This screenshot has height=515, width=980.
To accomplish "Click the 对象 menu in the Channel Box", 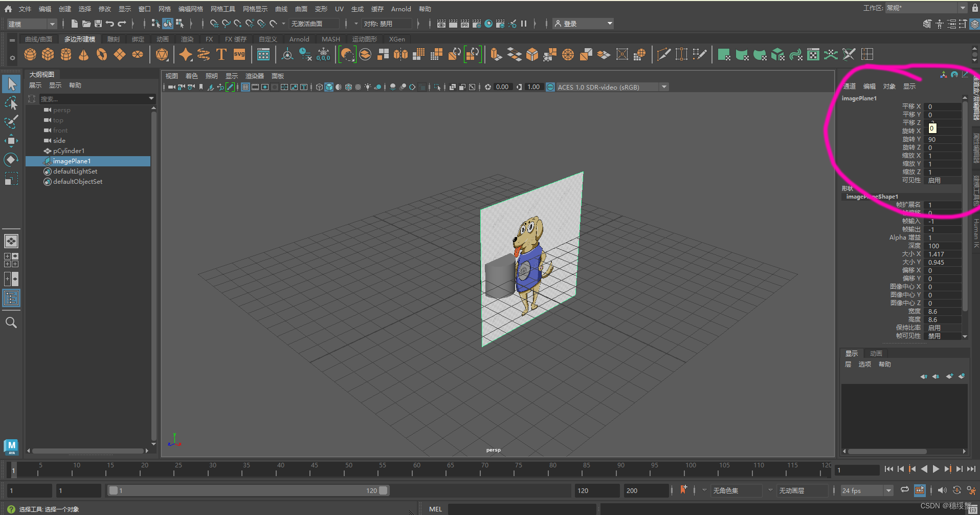I will coord(889,86).
